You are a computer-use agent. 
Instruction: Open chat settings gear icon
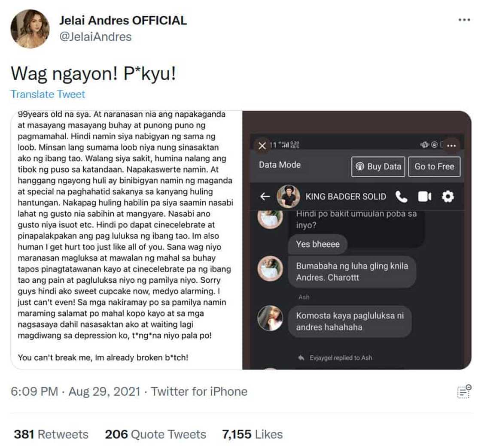(x=448, y=197)
